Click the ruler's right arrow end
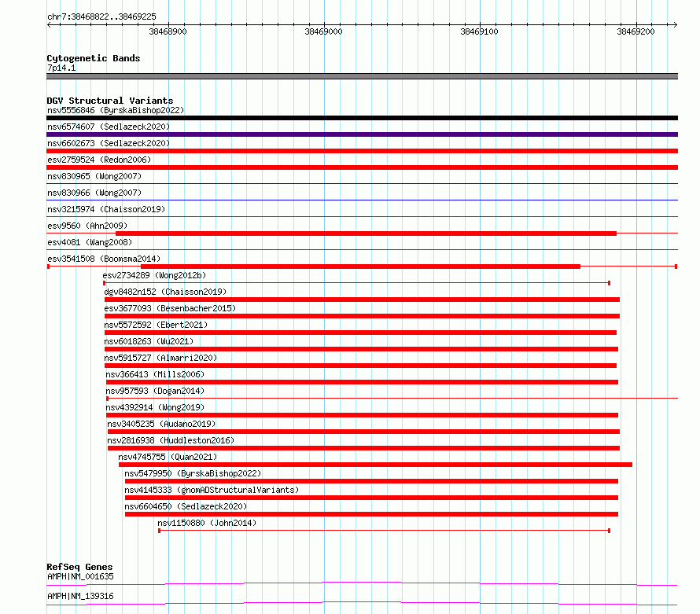This screenshot has width=700, height=614. click(676, 24)
